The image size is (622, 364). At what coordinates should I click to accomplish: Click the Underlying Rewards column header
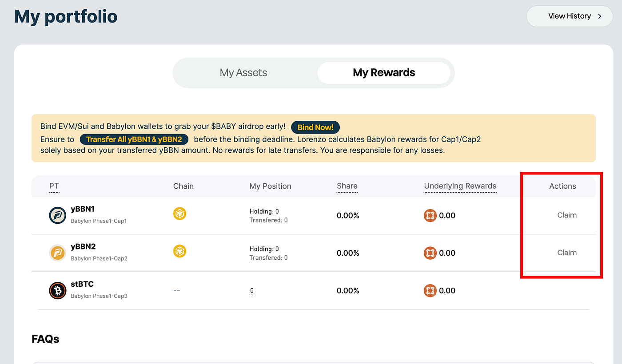pos(460,186)
